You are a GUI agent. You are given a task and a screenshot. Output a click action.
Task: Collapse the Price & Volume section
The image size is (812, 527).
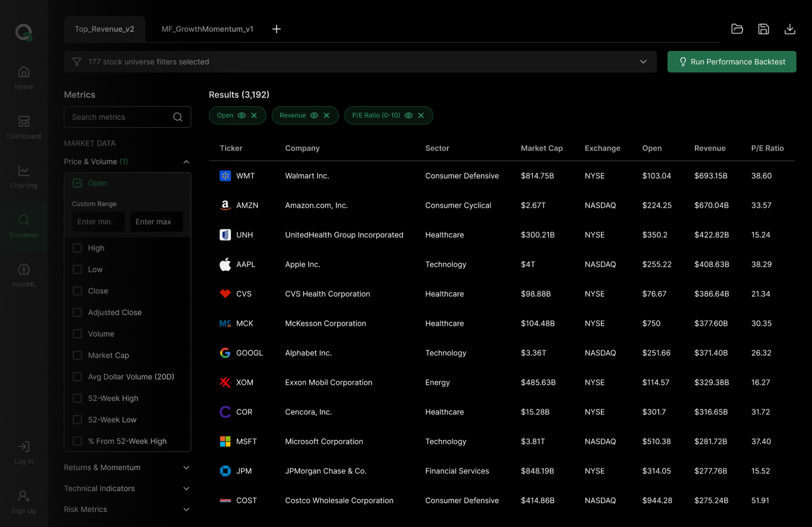click(186, 162)
